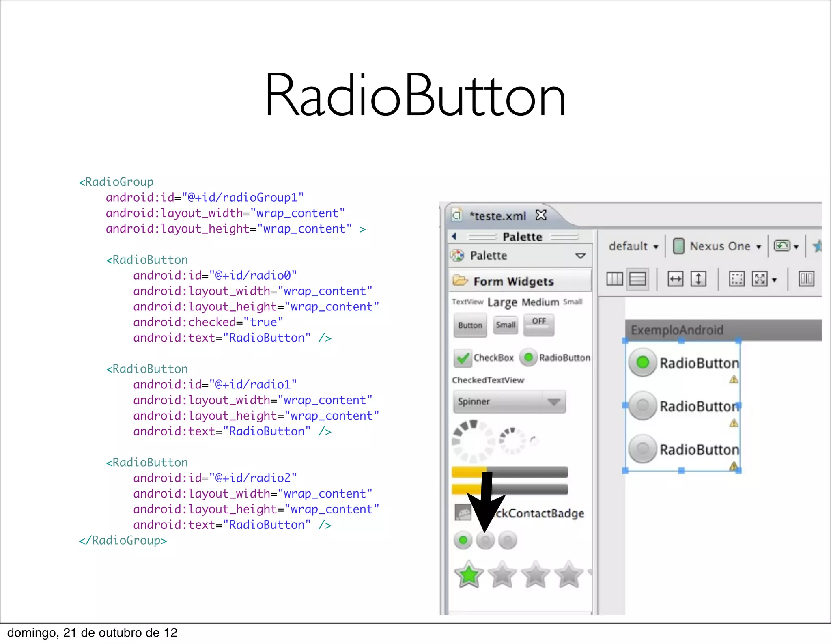This screenshot has width=831, height=644.
Task: Click the third gray rating star
Action: (x=536, y=574)
